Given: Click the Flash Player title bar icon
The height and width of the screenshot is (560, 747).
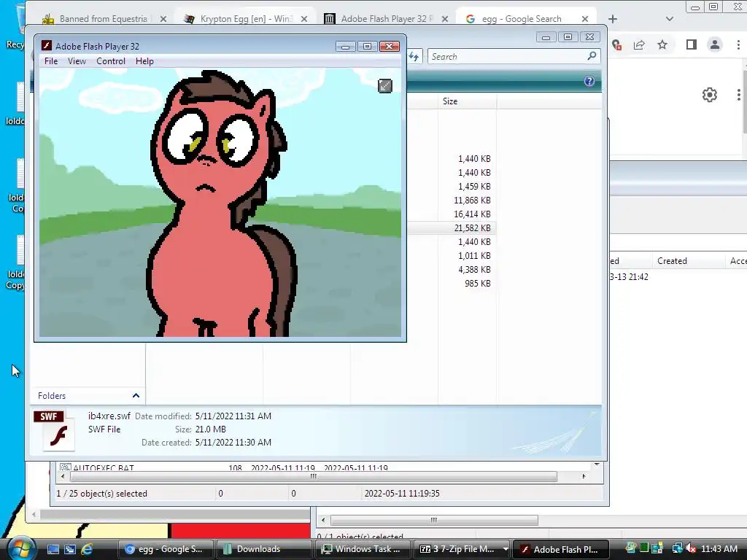Looking at the screenshot, I should [46, 46].
